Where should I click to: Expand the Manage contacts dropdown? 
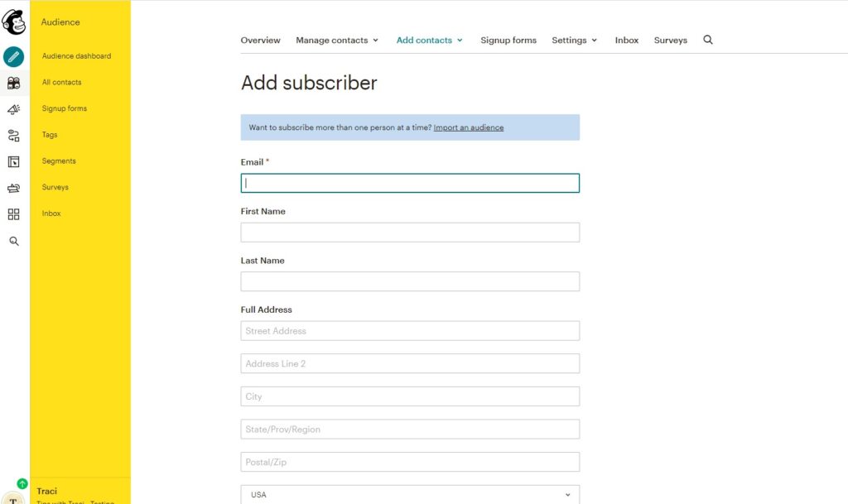coord(337,40)
